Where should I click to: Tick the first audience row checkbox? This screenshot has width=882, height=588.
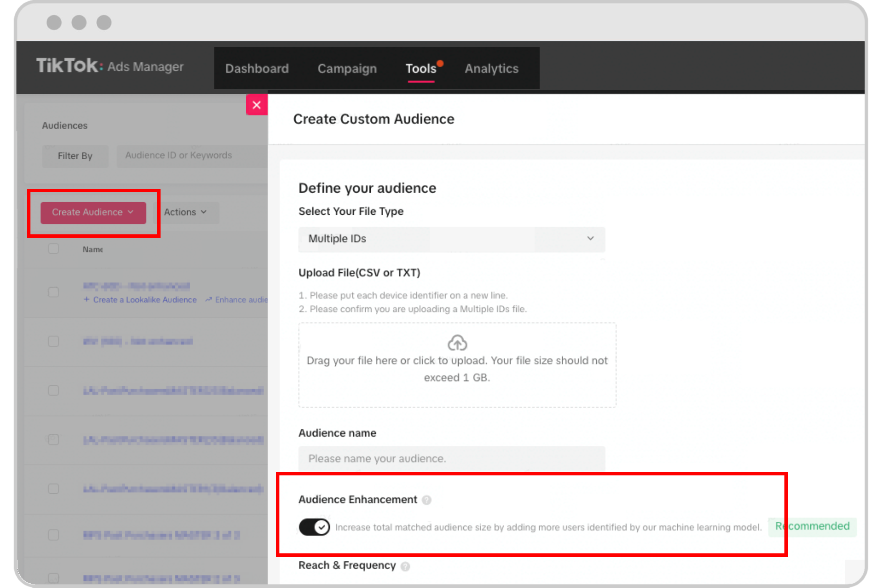(x=53, y=292)
